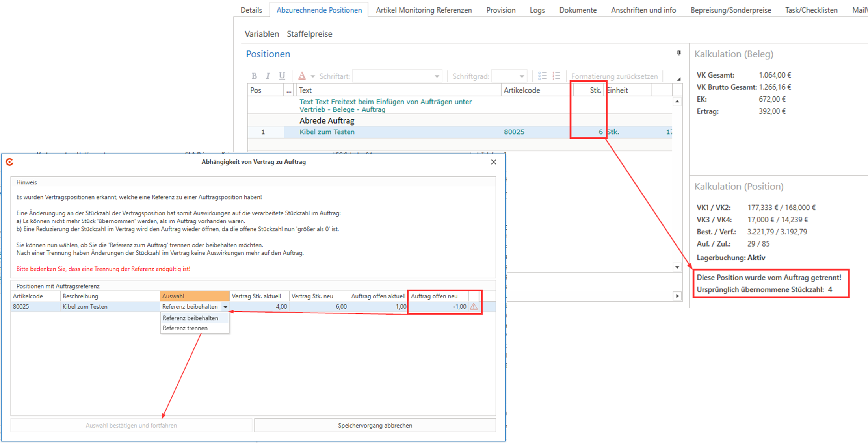868x443 pixels.
Task: Open the font color dropdown arrow
Action: pyautogui.click(x=312, y=76)
